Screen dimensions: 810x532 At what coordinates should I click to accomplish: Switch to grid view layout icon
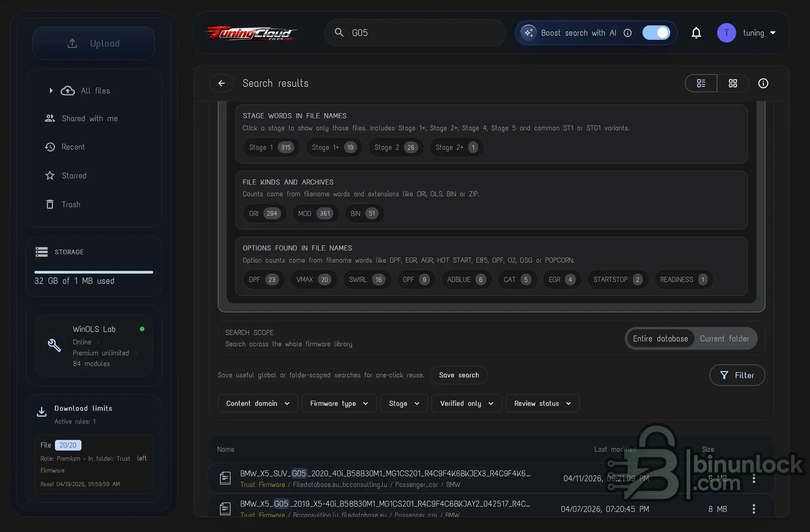coord(733,83)
